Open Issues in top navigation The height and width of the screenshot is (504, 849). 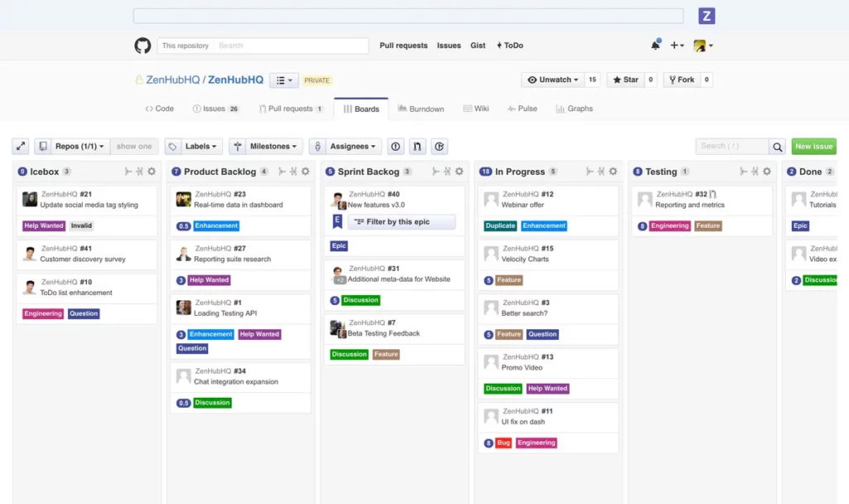click(449, 46)
